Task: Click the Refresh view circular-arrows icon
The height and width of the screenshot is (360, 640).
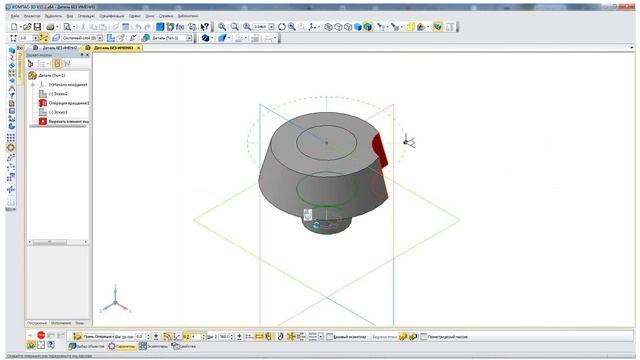Action: point(282,27)
